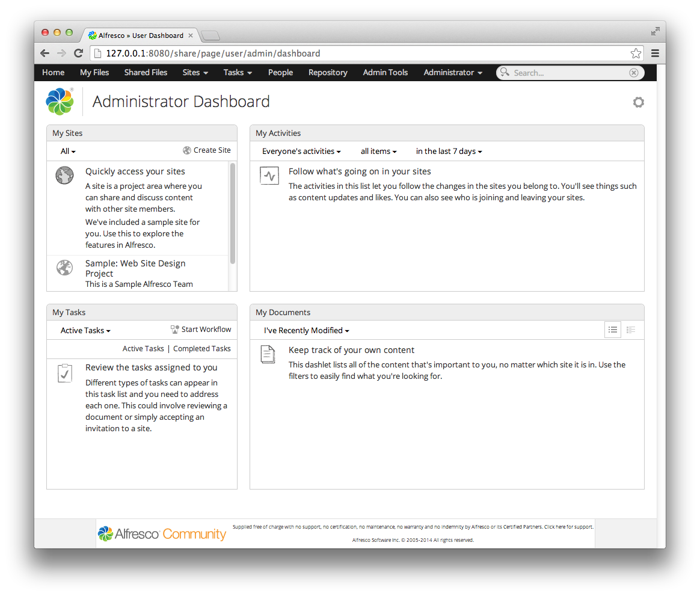Image resolution: width=700 pixels, height=596 pixels.
Task: Open the Active Tasks link
Action: pos(143,349)
